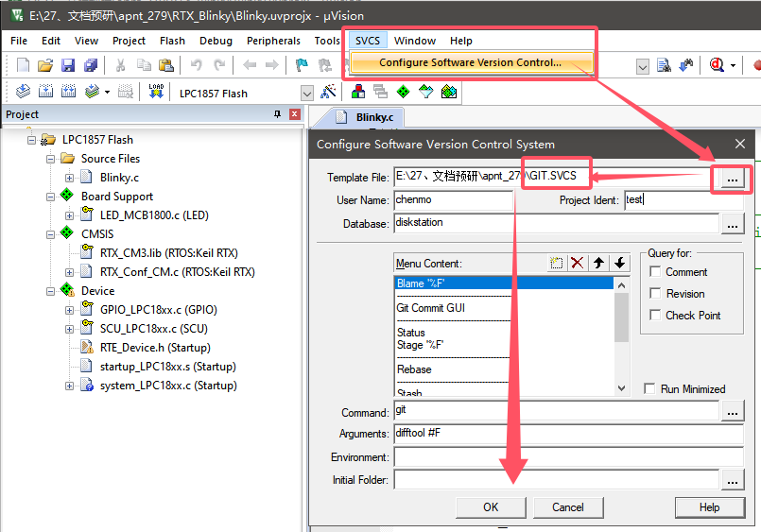
Task: Open the Peripherals menu
Action: [x=273, y=41]
